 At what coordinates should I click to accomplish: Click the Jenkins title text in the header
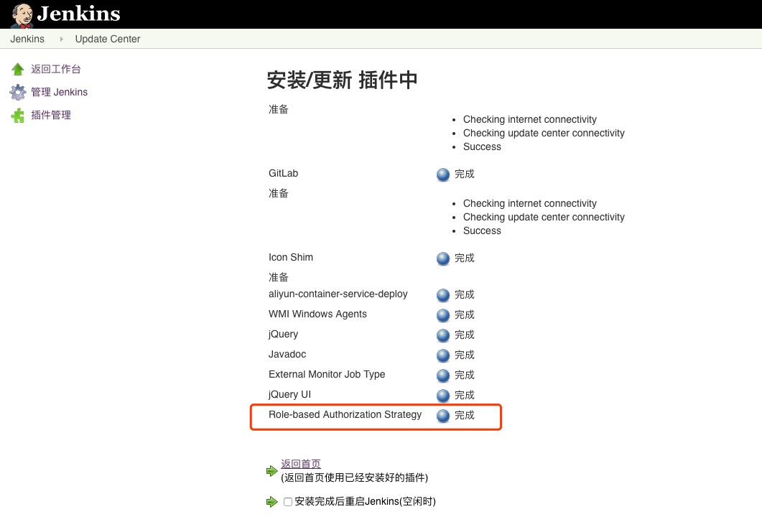point(79,14)
